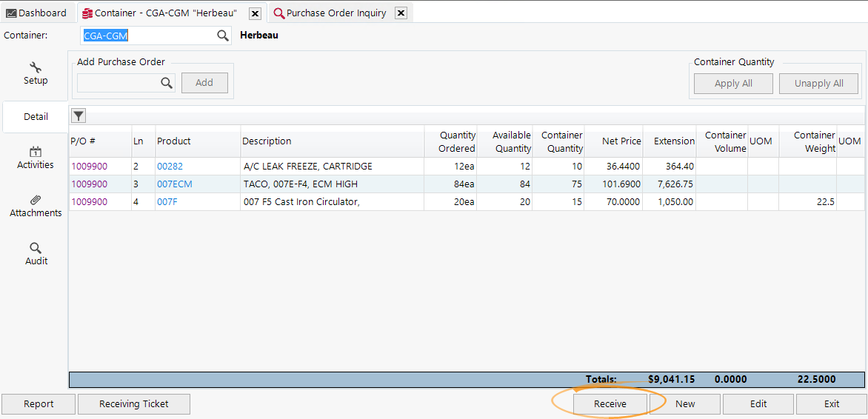
Task: Click the filter funnel icon above the grid
Action: pos(78,115)
